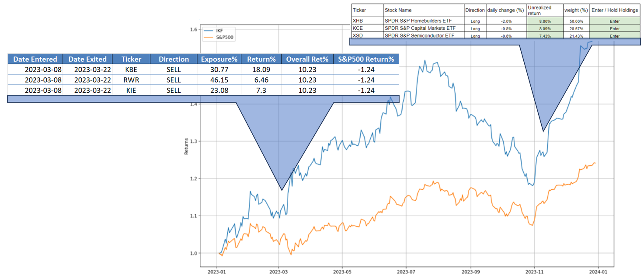
Task: Click SELL direction in the KBE row
Action: tap(174, 69)
